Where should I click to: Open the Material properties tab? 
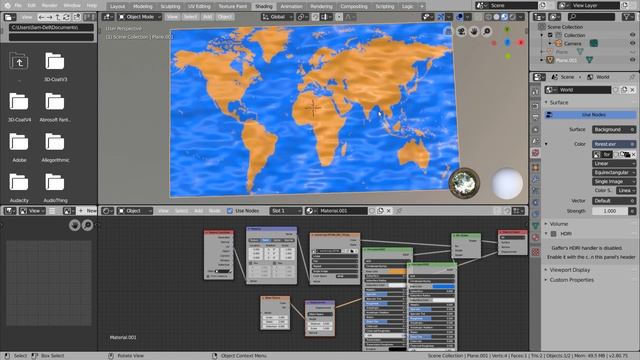click(x=536, y=237)
